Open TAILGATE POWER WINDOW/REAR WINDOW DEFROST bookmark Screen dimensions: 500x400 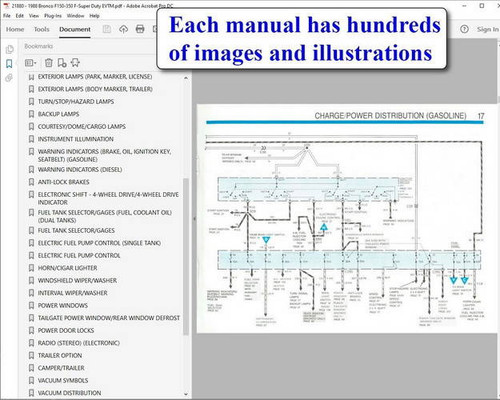point(109,318)
